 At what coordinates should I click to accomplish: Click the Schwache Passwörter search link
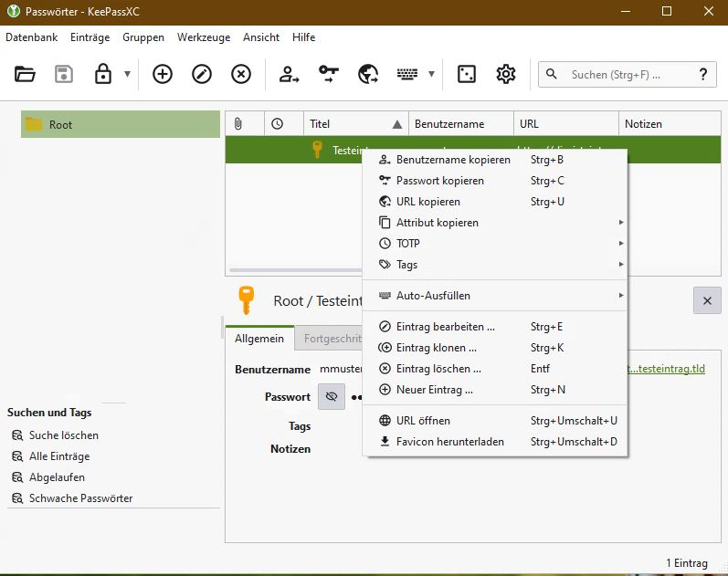point(80,498)
